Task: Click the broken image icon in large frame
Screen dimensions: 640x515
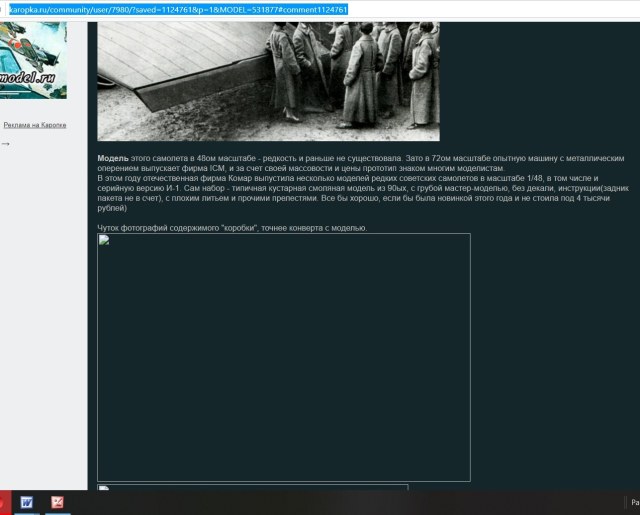Action: [104, 241]
